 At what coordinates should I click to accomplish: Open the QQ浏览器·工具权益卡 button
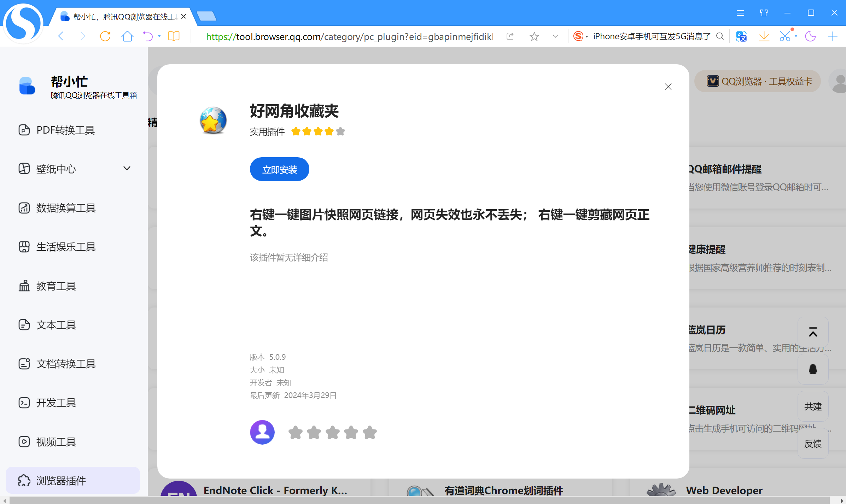(758, 81)
